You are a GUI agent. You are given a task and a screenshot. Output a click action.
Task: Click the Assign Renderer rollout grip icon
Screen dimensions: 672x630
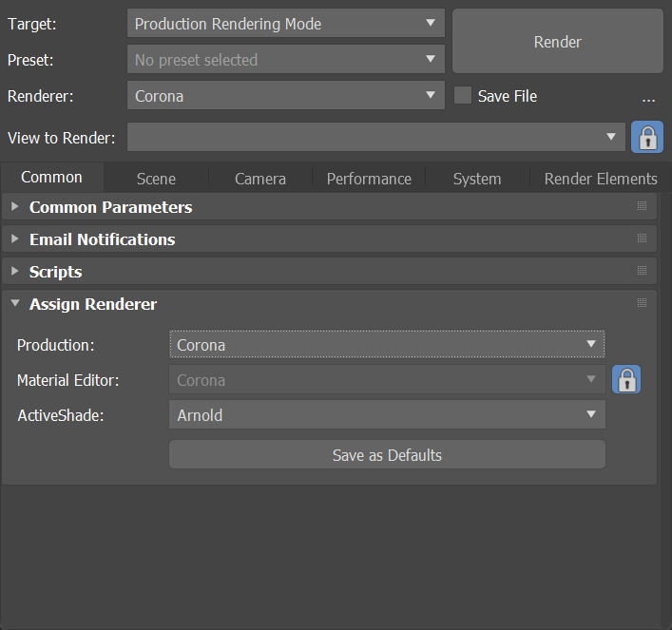tap(642, 303)
